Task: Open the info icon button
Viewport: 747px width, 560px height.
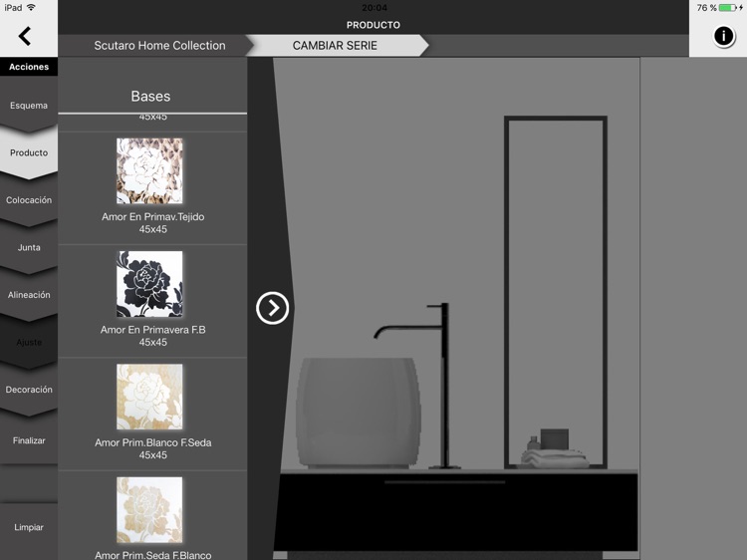Action: pyautogui.click(x=723, y=36)
